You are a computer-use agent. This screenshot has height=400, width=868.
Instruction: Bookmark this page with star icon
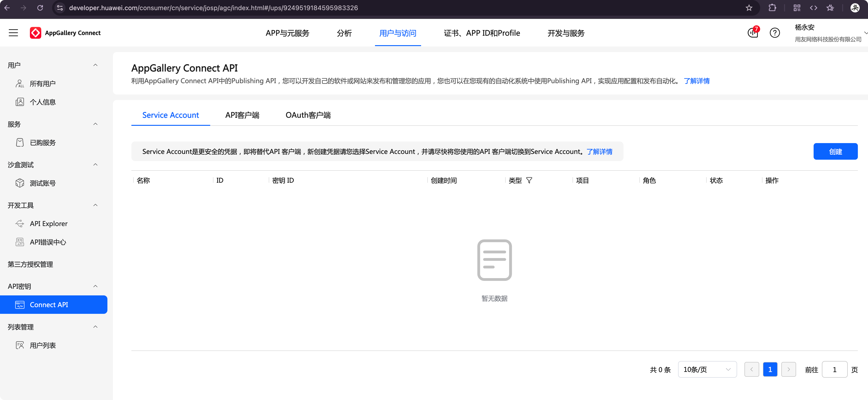pyautogui.click(x=749, y=8)
